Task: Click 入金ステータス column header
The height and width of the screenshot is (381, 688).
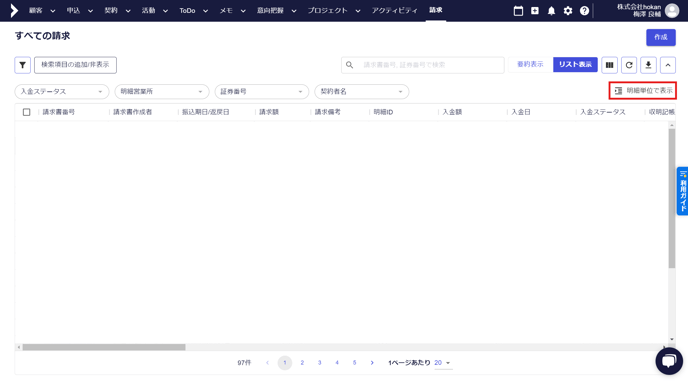Action: coord(602,112)
